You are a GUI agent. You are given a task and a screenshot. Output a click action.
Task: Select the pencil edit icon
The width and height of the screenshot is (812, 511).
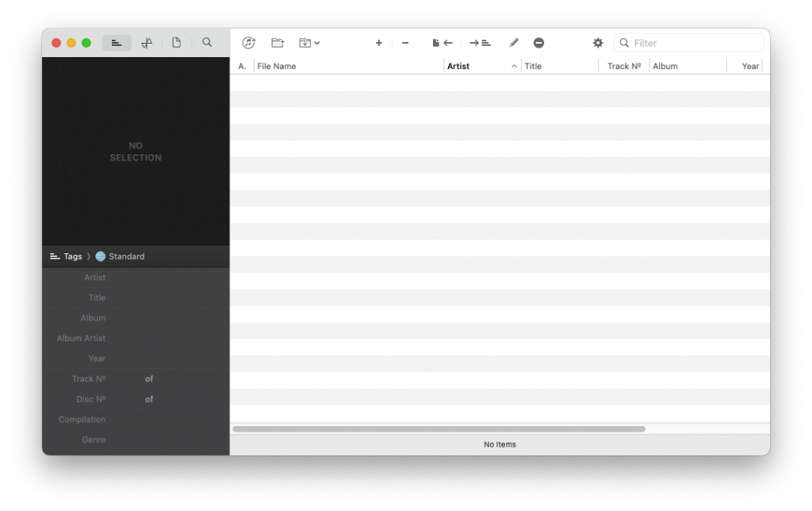pyautogui.click(x=513, y=43)
